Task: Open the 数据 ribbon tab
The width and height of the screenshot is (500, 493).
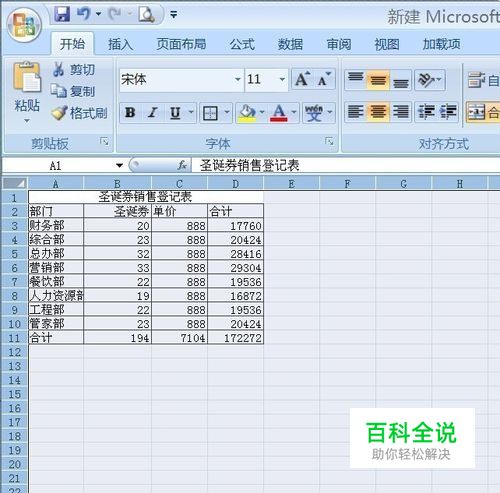Action: click(290, 44)
